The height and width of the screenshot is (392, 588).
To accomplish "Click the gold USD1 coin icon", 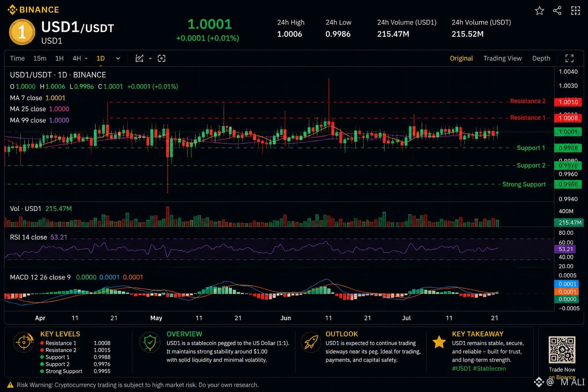I will pos(22,32).
